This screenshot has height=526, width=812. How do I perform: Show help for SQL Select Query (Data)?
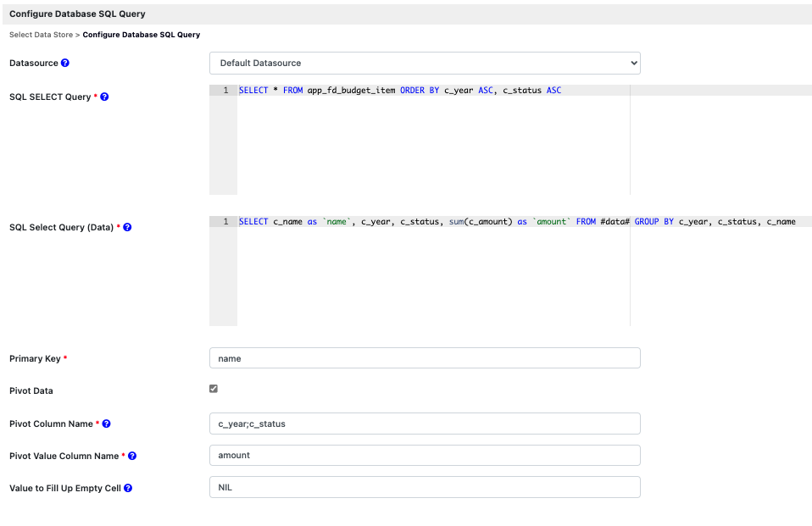[x=127, y=227]
